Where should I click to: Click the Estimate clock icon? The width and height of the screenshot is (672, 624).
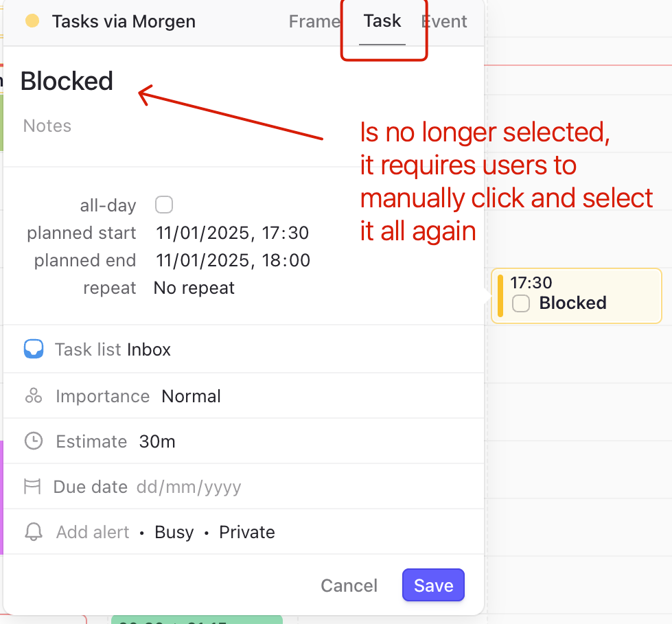(34, 441)
